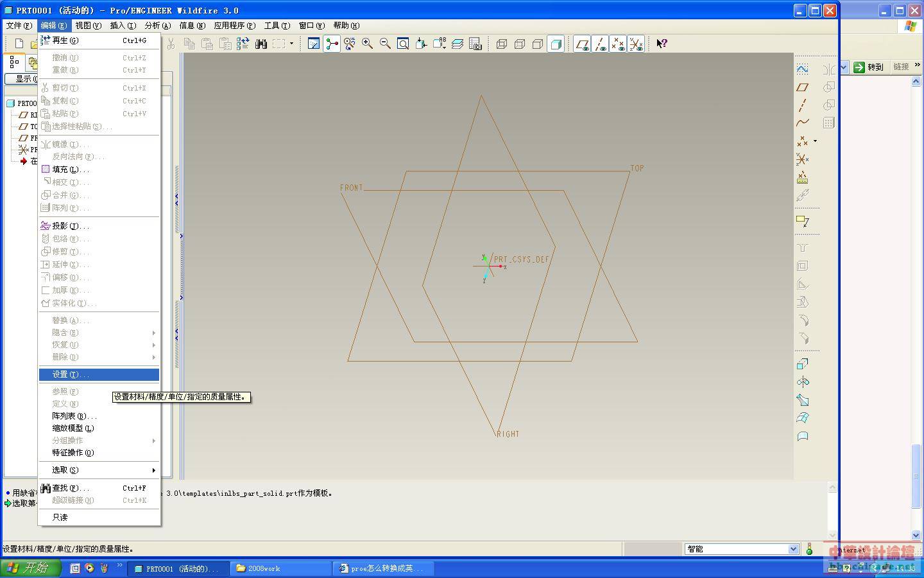924x578 pixels.
Task: Start the Sketch tool on right toolbar
Action: [803, 69]
